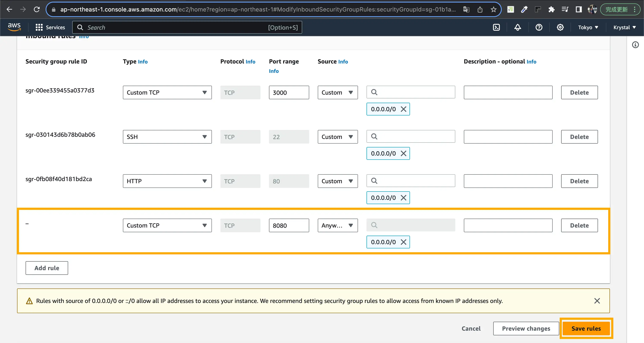Click Add rule button
This screenshot has width=644, height=343.
pyautogui.click(x=47, y=268)
